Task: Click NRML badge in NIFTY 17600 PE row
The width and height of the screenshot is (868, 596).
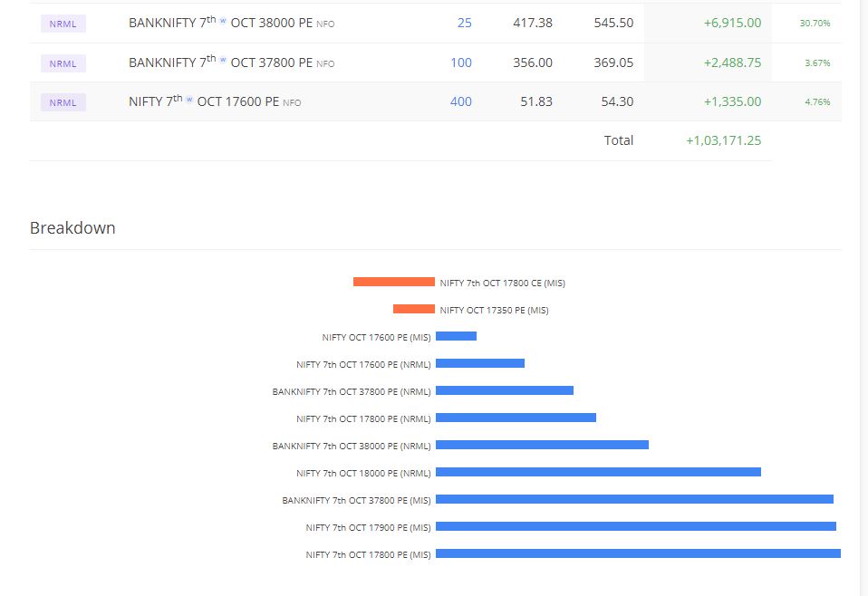Action: tap(63, 102)
